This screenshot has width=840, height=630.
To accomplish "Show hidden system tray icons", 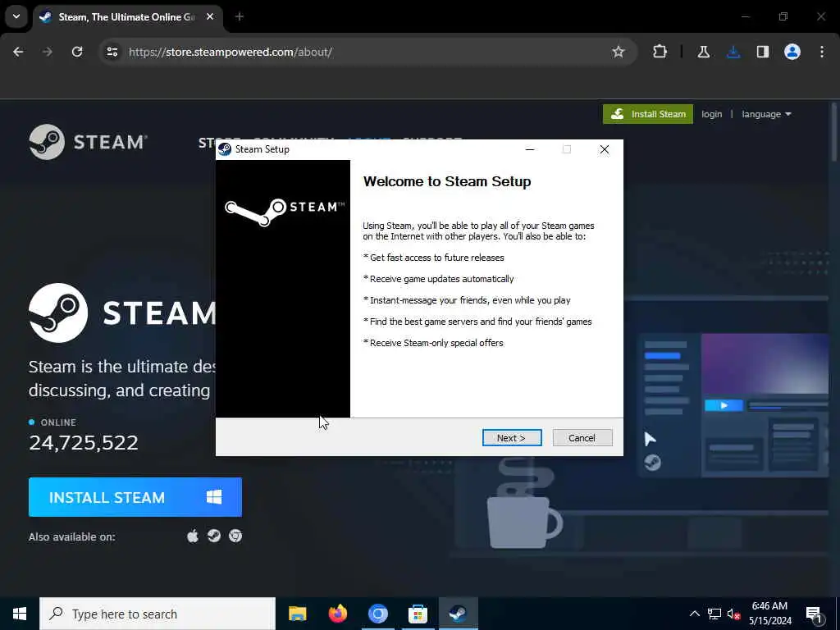I will 694,614.
